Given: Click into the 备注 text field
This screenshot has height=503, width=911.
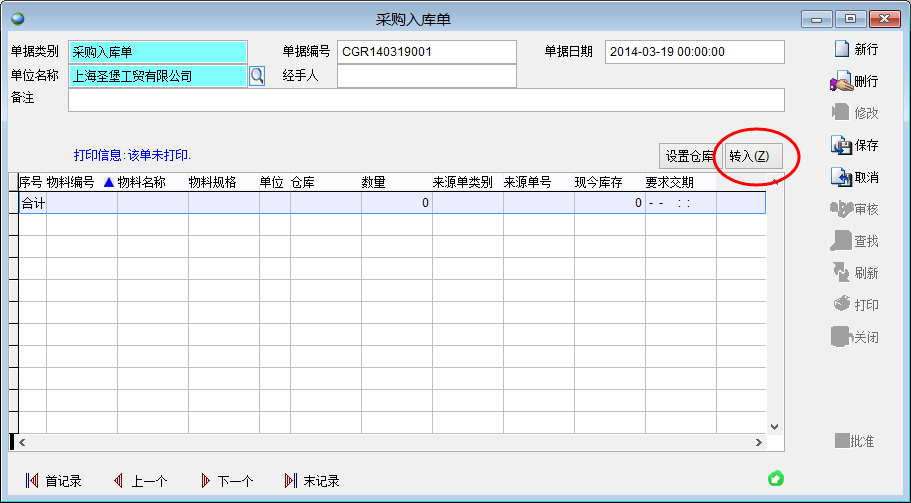Looking at the screenshot, I should 425,100.
